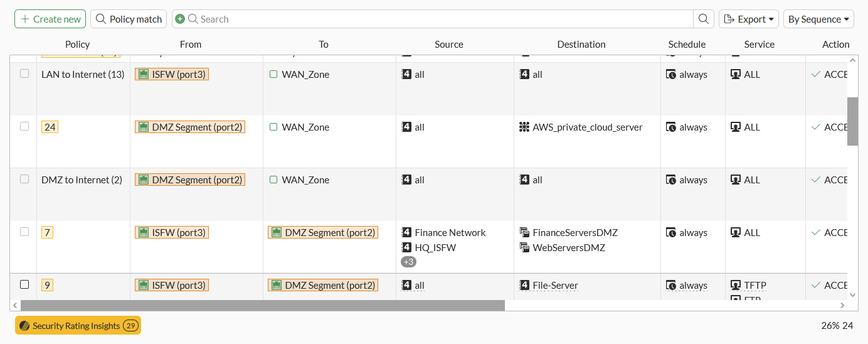This screenshot has width=868, height=344.
Task: Focus the policy Search field
Action: pos(439,19)
